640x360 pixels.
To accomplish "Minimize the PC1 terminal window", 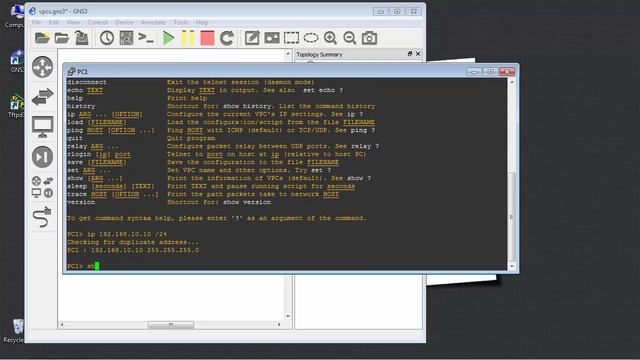I will 474,71.
